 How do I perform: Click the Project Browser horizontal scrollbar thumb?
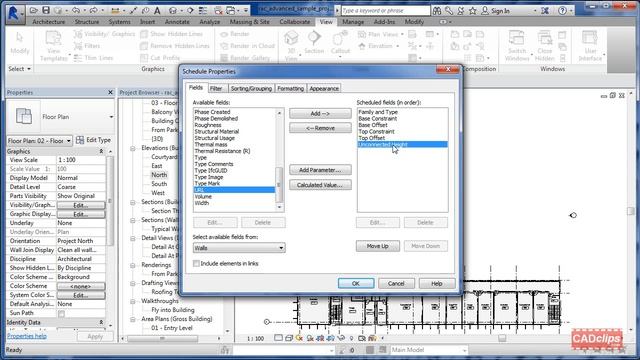[162, 338]
